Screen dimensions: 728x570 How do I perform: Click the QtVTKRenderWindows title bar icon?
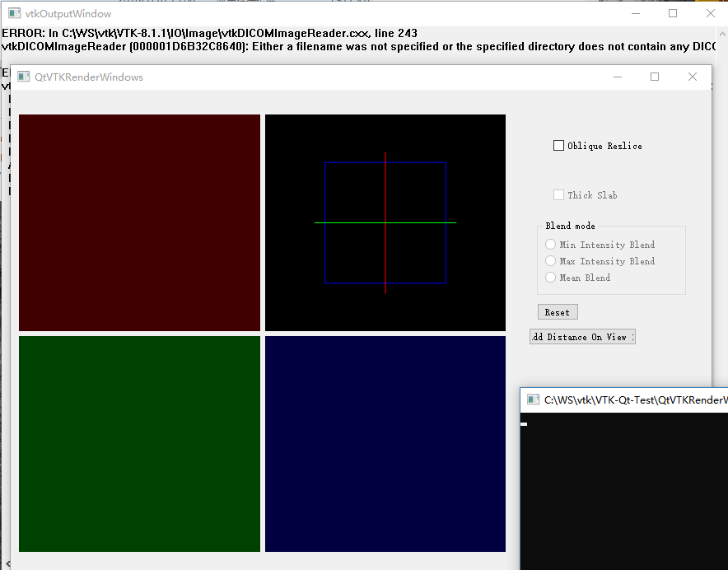coord(24,77)
